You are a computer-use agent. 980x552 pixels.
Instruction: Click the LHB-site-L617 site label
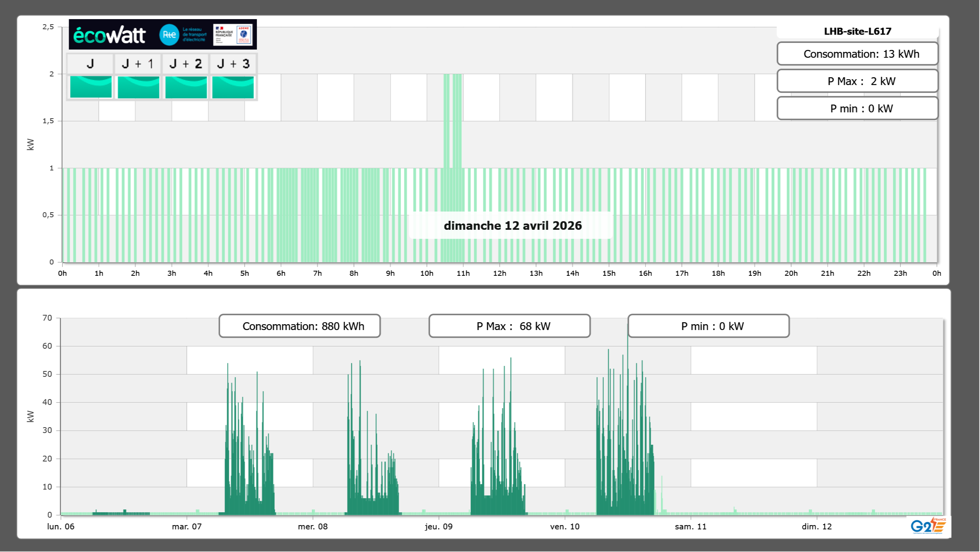click(857, 31)
